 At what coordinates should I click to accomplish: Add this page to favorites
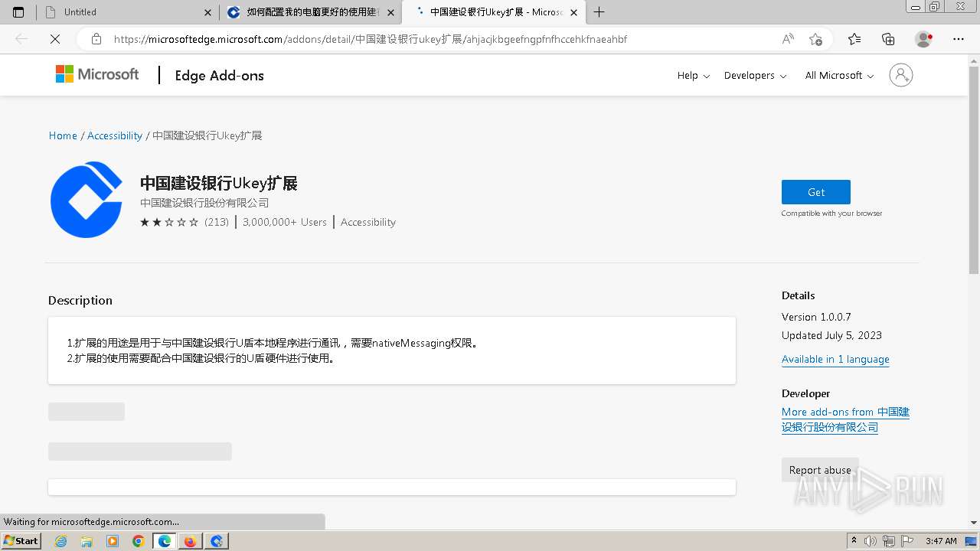point(815,39)
